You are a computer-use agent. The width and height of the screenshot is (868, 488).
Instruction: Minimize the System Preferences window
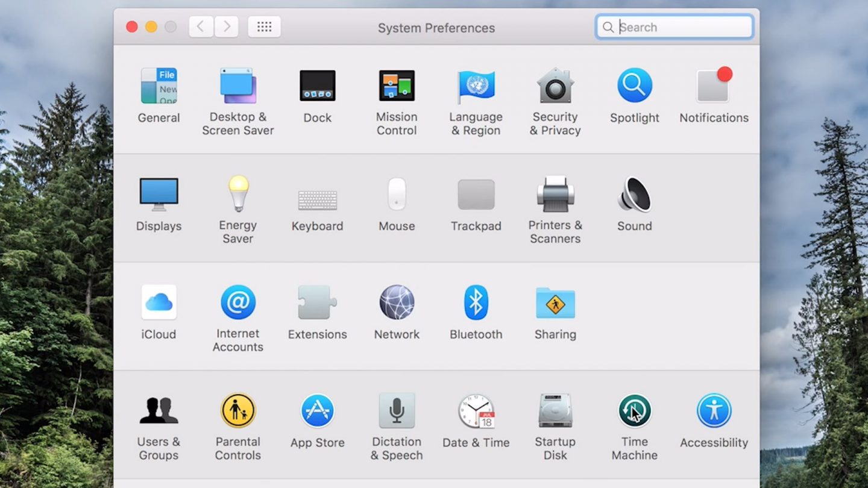click(151, 27)
